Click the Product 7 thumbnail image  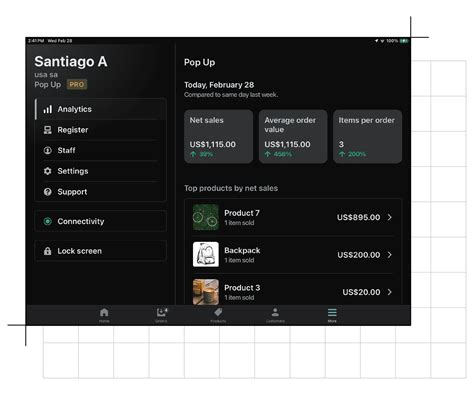tap(206, 217)
